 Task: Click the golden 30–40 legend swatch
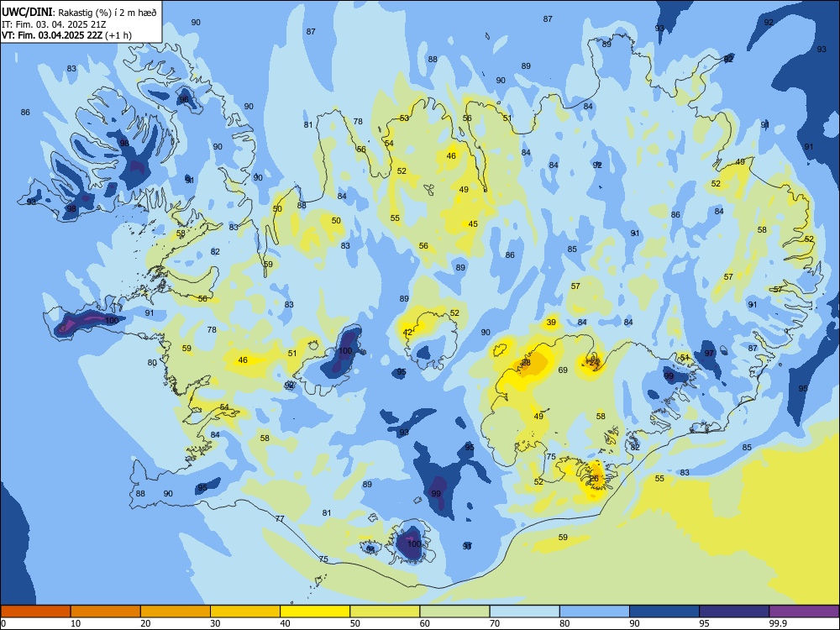pos(245,612)
